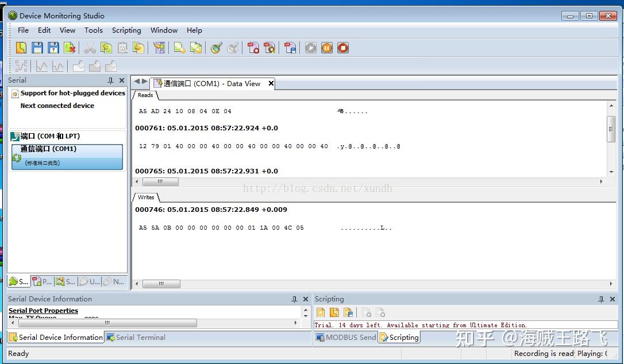Click the Save As floppy icon with question mark
624x364 pixels.
(x=53, y=48)
